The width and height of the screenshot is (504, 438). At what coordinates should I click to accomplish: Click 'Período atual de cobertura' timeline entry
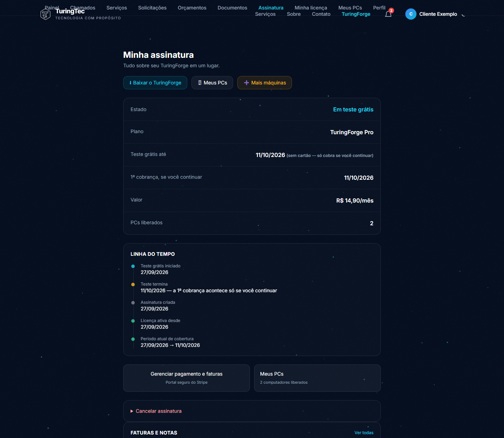pyautogui.click(x=170, y=342)
